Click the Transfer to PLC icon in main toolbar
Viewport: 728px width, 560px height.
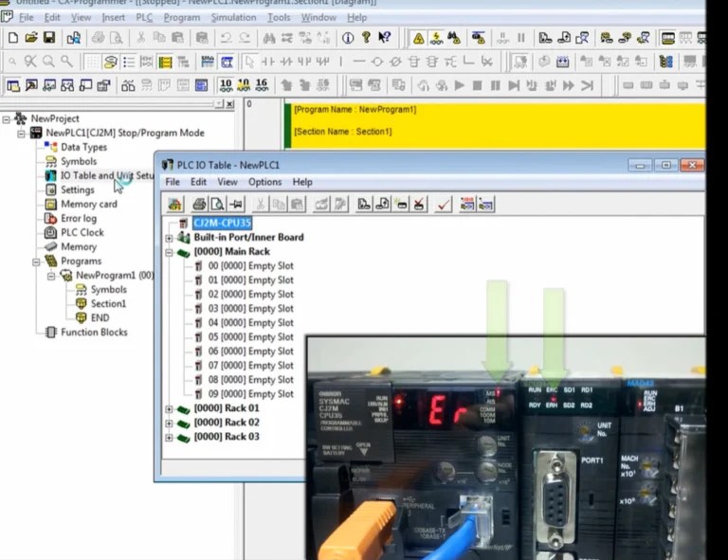tap(546, 38)
